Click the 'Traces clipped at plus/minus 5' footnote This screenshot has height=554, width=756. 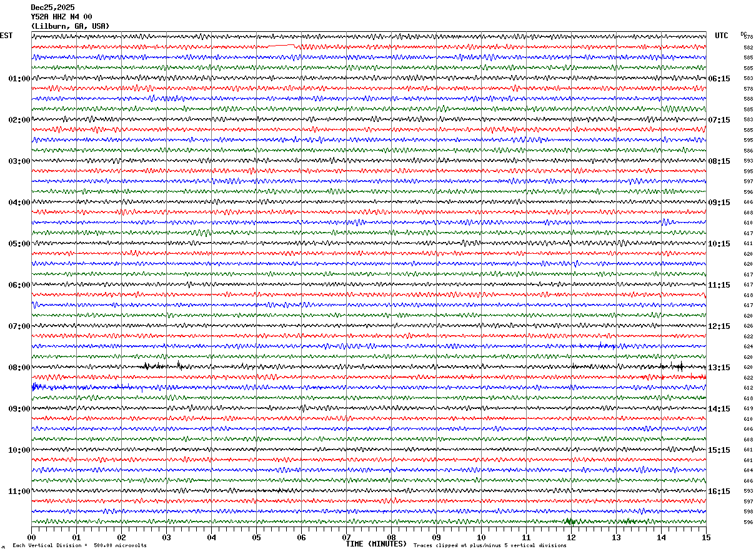pyautogui.click(x=490, y=545)
